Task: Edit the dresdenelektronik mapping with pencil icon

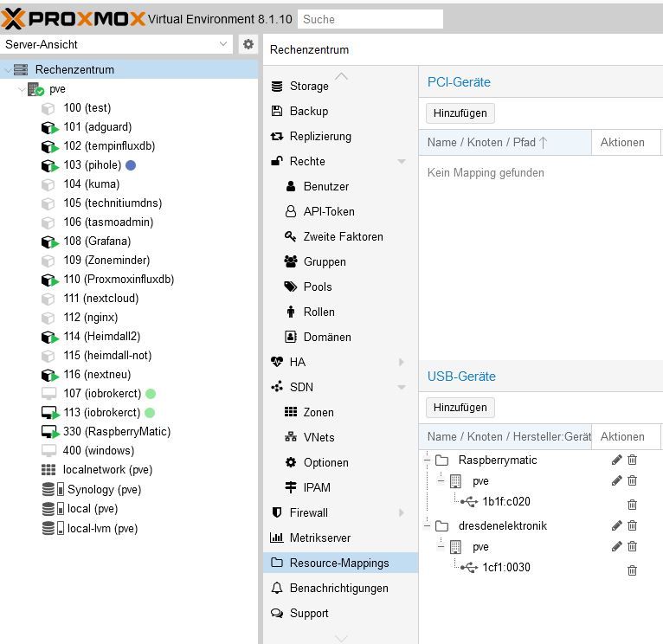Action: point(616,525)
